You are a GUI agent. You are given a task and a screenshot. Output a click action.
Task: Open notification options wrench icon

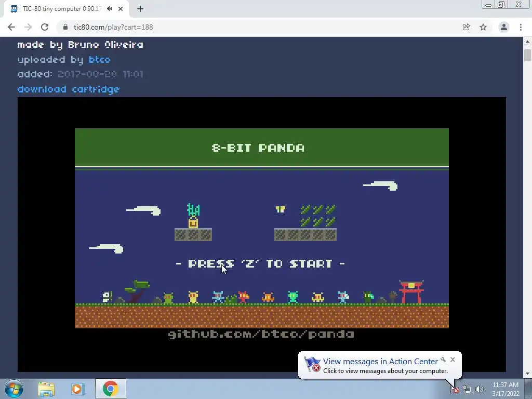[443, 360]
